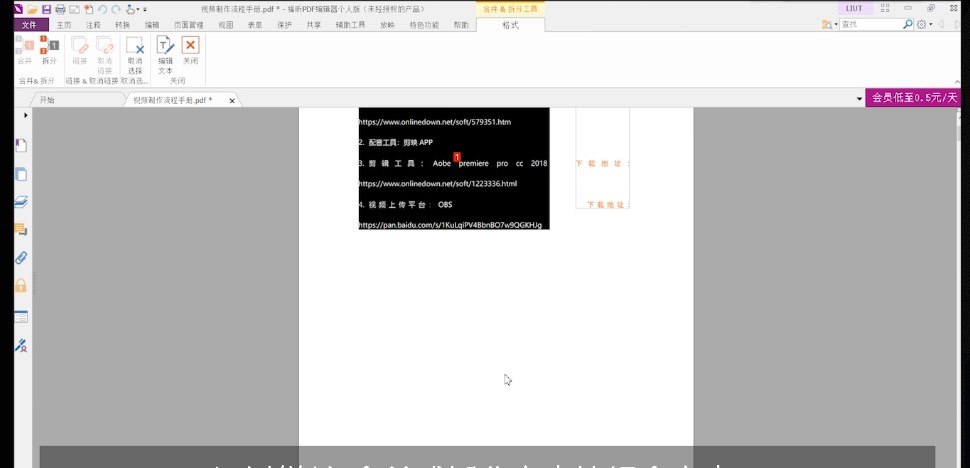Click the four-squares grid icon in title bar
Image resolution: width=970 pixels, height=468 pixels.
(885, 9)
